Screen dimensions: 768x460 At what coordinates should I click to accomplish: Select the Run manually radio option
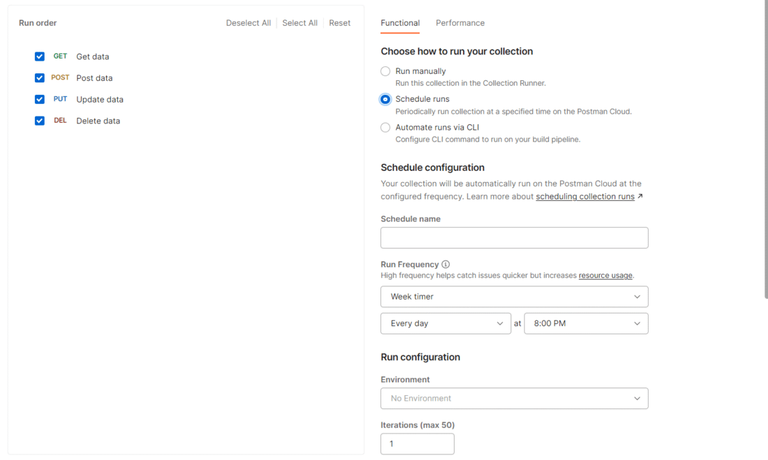[386, 72]
